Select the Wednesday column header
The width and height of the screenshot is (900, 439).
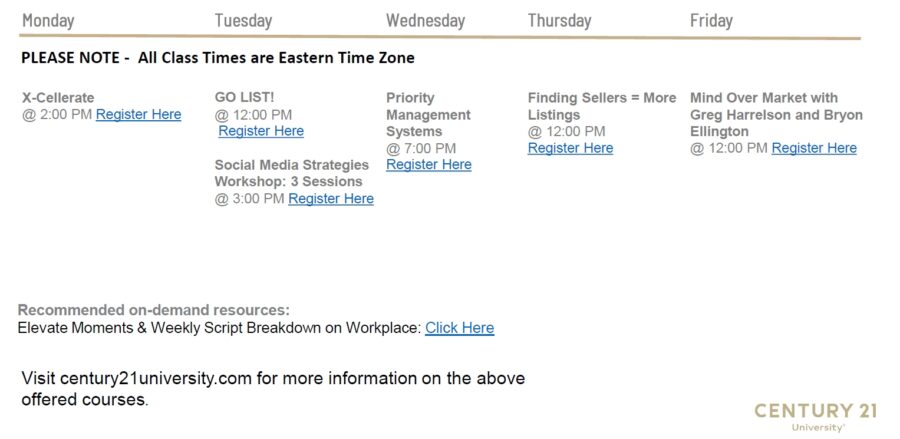pos(425,21)
